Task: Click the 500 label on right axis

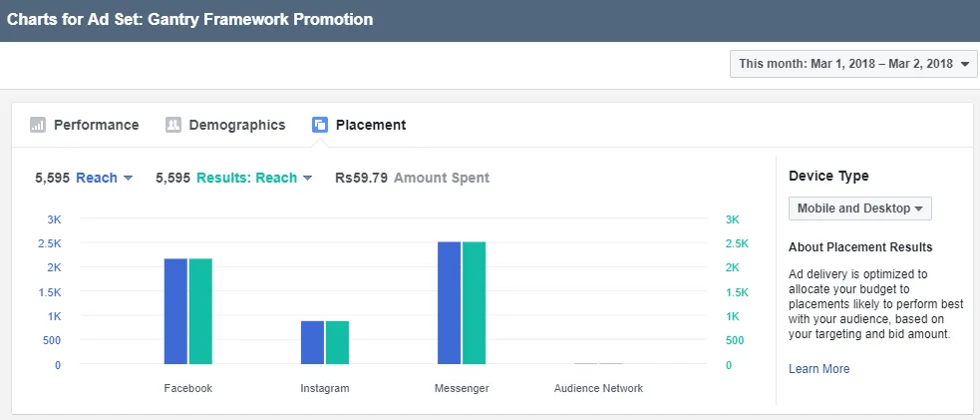Action: tap(735, 340)
